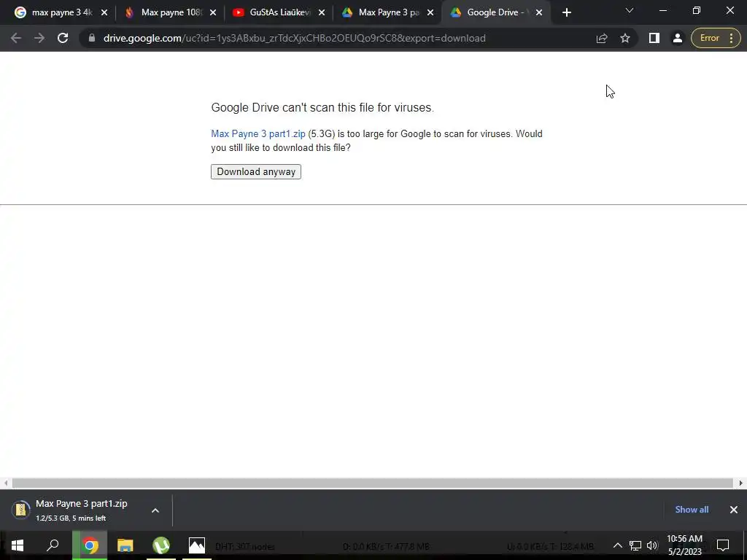Switch to the GuStAs YouTube tab

click(279, 12)
